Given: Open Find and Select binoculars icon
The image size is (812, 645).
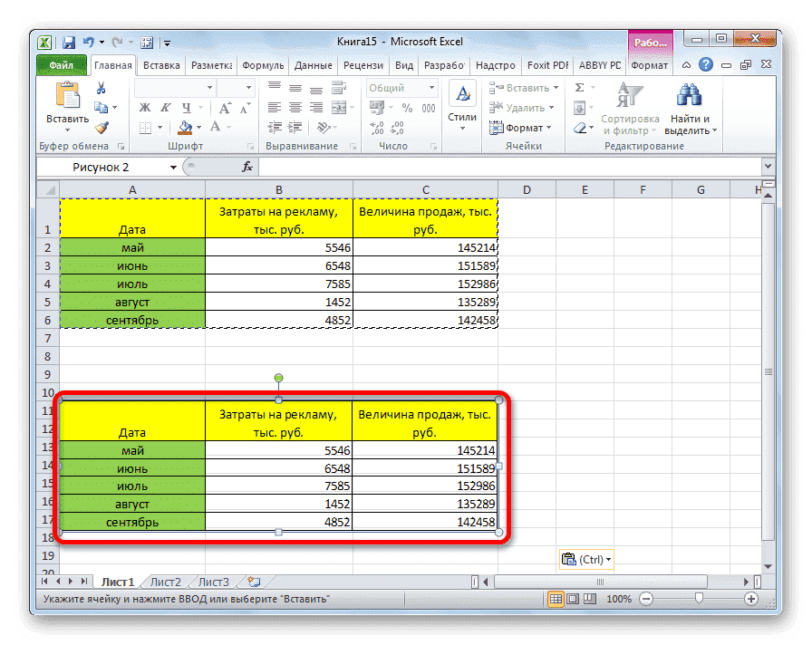Looking at the screenshot, I should tap(690, 95).
